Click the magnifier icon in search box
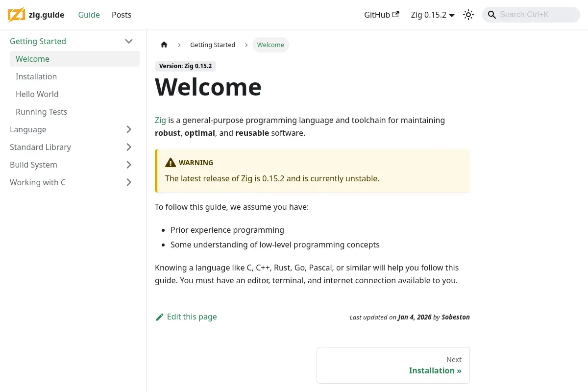 pos(492,15)
